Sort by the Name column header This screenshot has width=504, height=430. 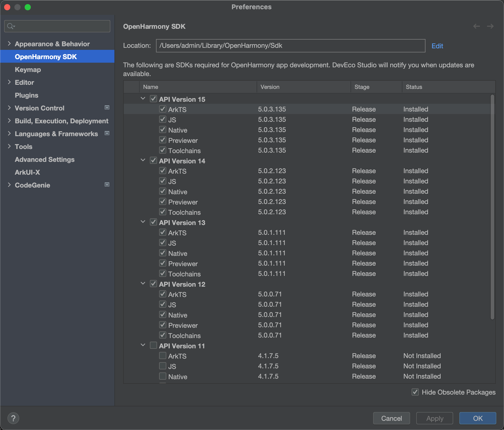pos(198,87)
